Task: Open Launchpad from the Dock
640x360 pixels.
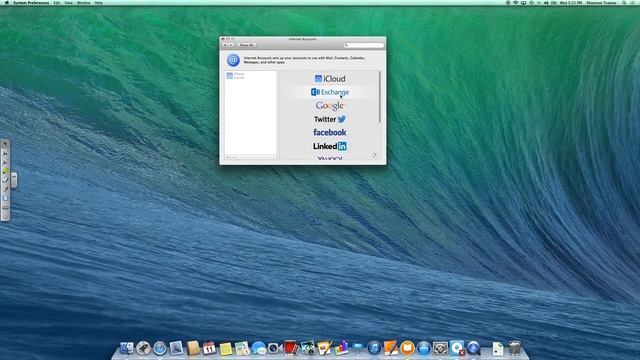Action: coord(143,348)
